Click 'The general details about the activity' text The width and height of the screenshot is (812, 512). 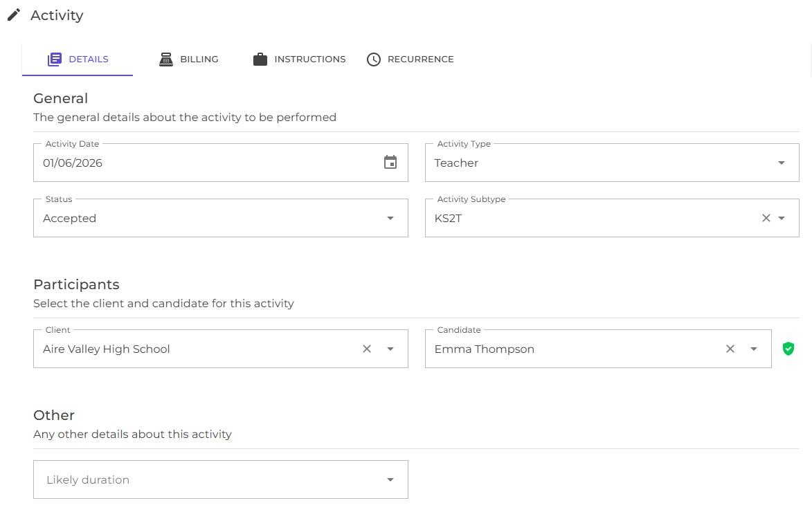point(185,118)
